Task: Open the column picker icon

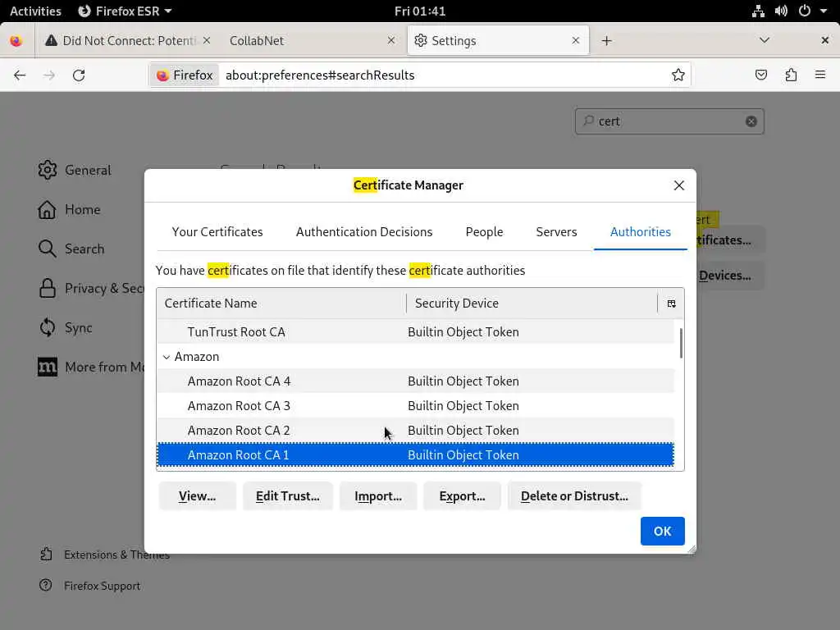Action: point(671,304)
